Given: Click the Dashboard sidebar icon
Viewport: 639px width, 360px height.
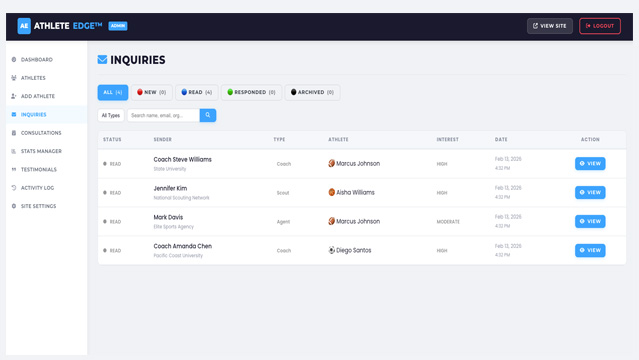Looking at the screenshot, I should tap(14, 60).
